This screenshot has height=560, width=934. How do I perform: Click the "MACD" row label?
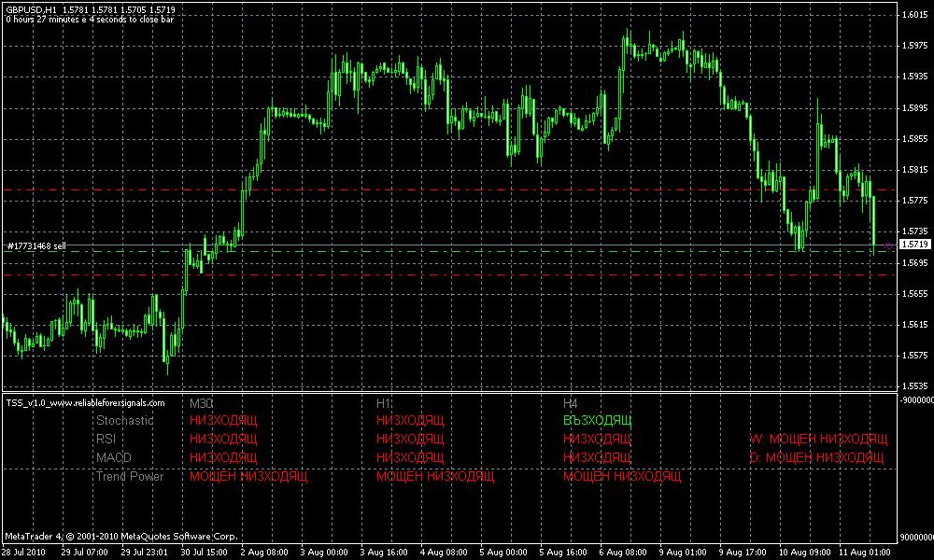(114, 457)
